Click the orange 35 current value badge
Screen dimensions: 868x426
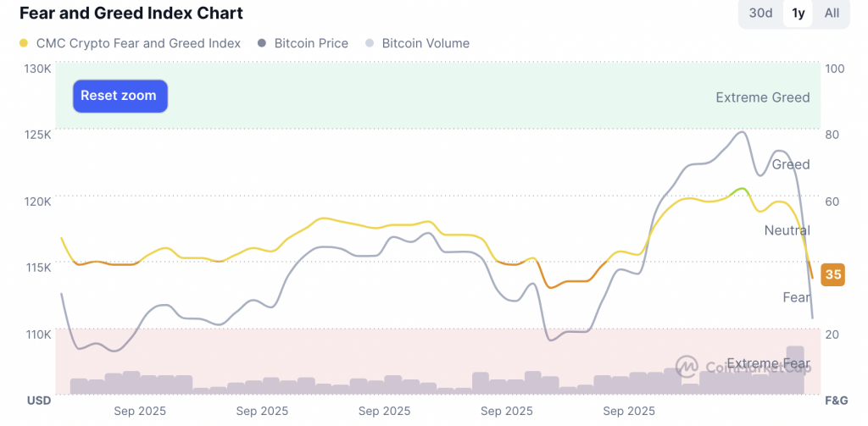833,274
